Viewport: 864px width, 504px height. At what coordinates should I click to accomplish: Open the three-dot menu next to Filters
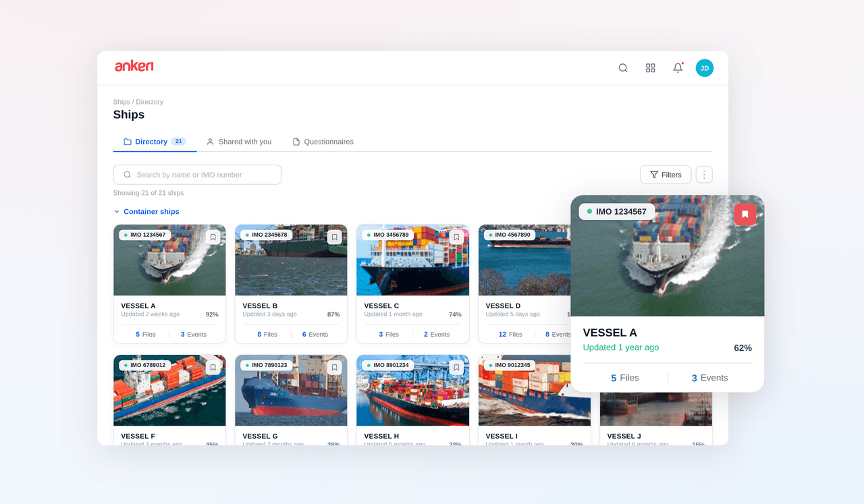[703, 174]
